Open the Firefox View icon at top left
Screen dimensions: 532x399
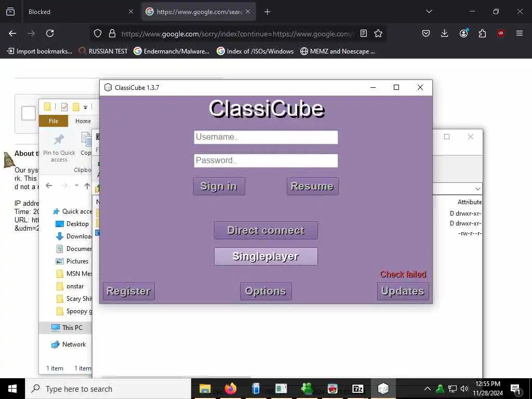click(x=10, y=12)
